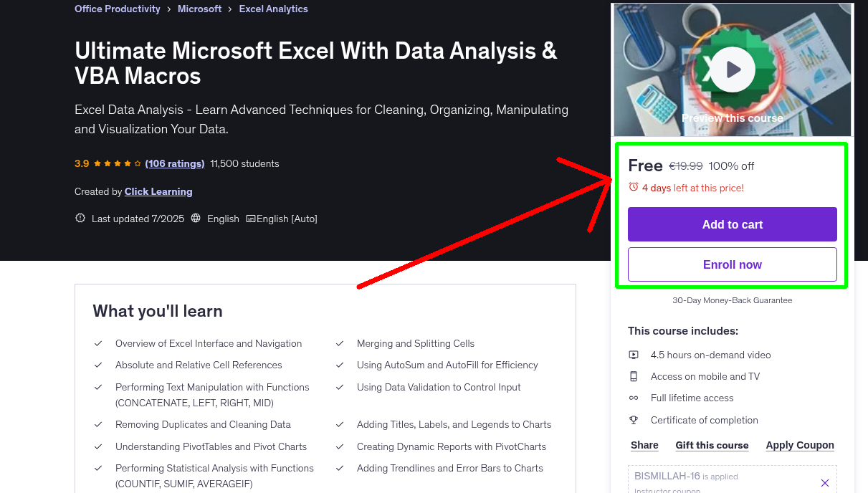The width and height of the screenshot is (868, 493).
Task: Click the Enroll now button
Action: click(733, 264)
